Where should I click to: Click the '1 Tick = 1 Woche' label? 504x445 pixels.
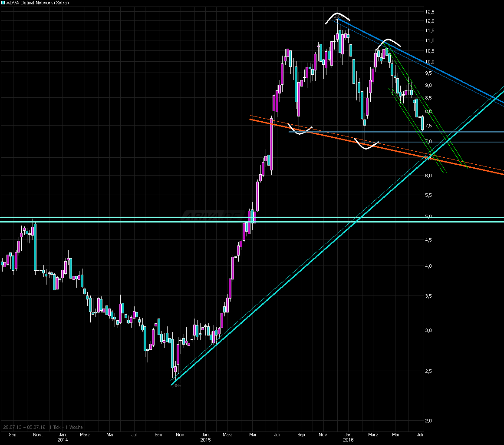tap(66, 427)
